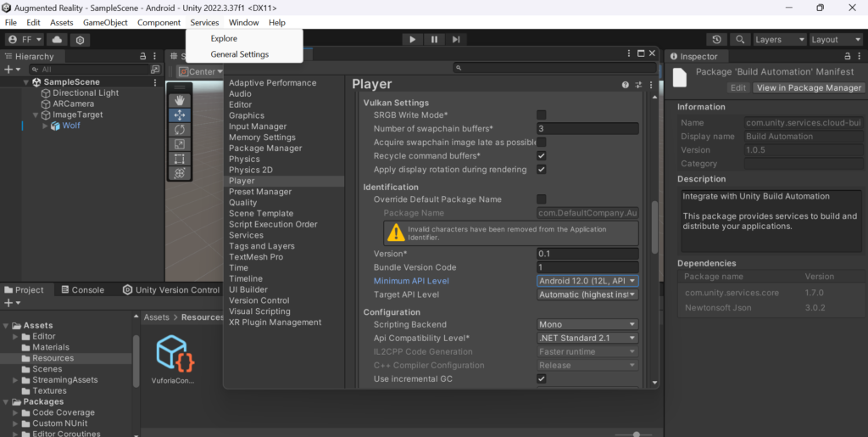The image size is (868, 437).
Task: Open Player settings more options menu
Action: click(651, 85)
